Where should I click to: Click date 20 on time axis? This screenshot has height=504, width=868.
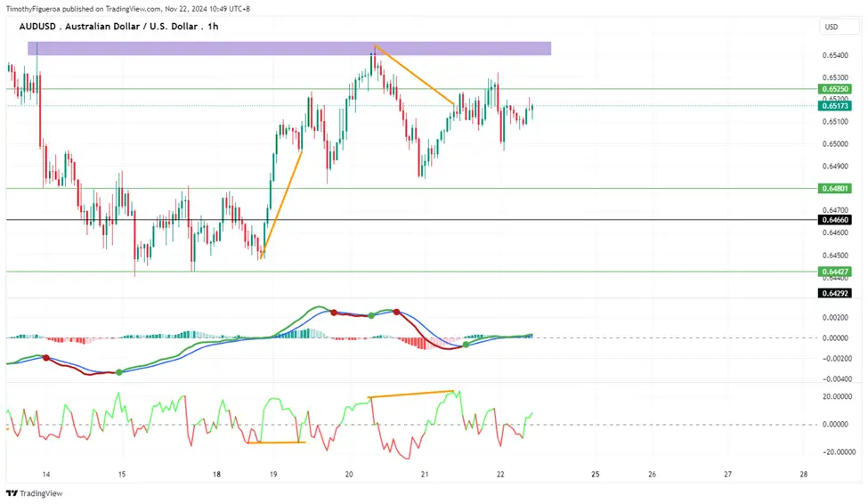tap(349, 474)
